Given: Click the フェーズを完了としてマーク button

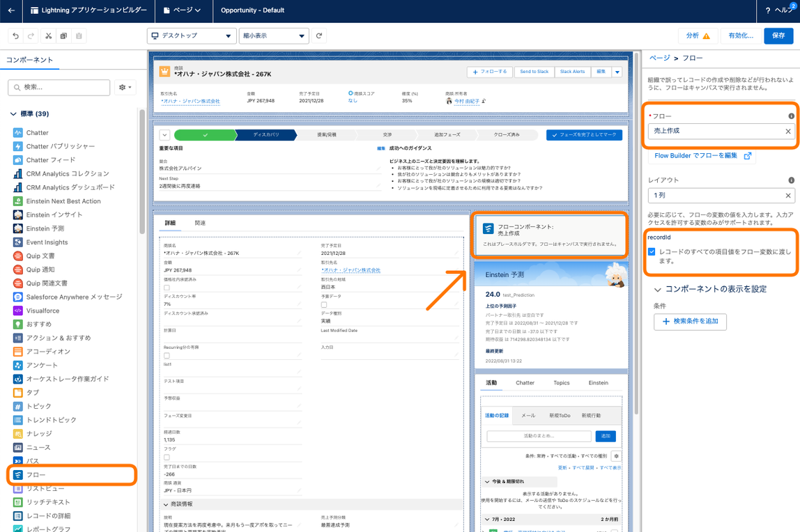Looking at the screenshot, I should coord(584,135).
